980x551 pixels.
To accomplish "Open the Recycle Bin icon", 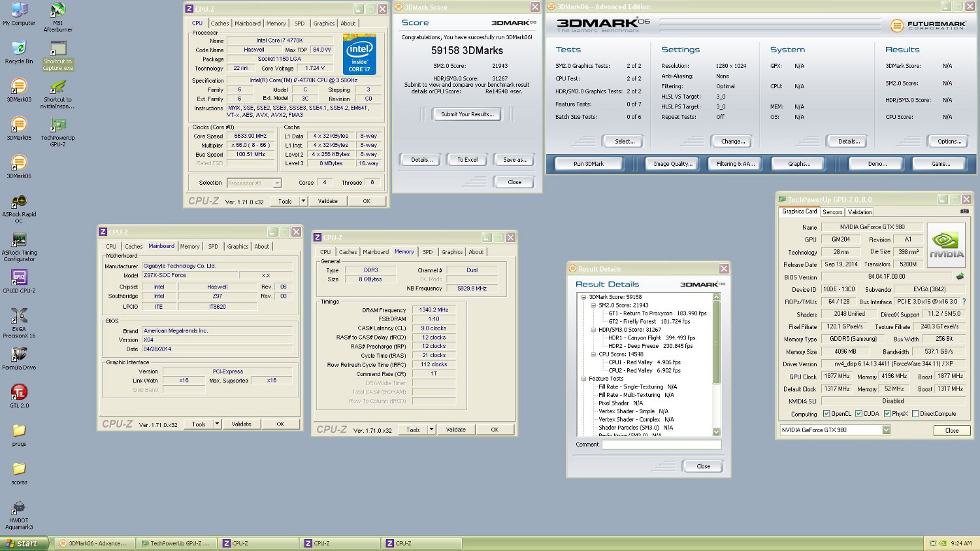I will click(19, 52).
